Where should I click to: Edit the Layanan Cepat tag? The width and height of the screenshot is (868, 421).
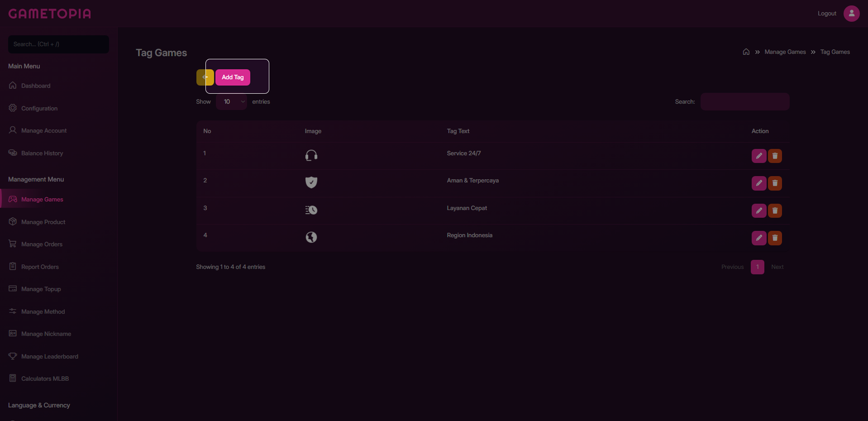[x=759, y=210]
